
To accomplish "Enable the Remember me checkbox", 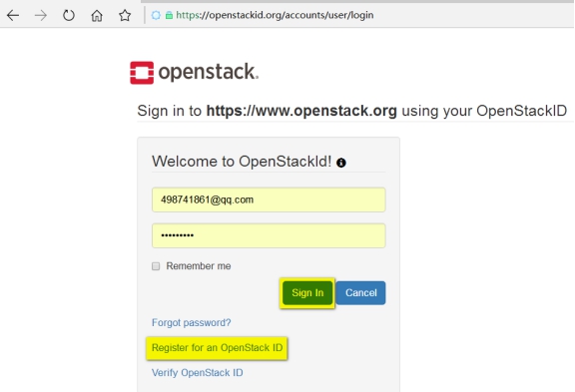I will pyautogui.click(x=156, y=266).
